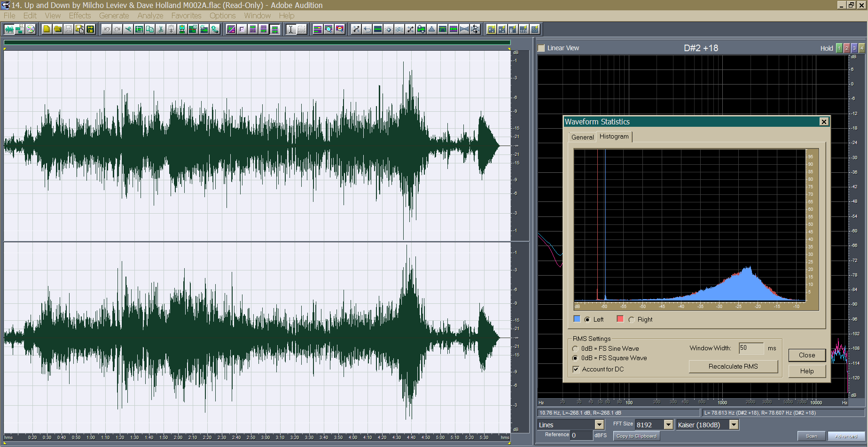The width and height of the screenshot is (868, 447).
Task: Click the Scan button
Action: 811,436
